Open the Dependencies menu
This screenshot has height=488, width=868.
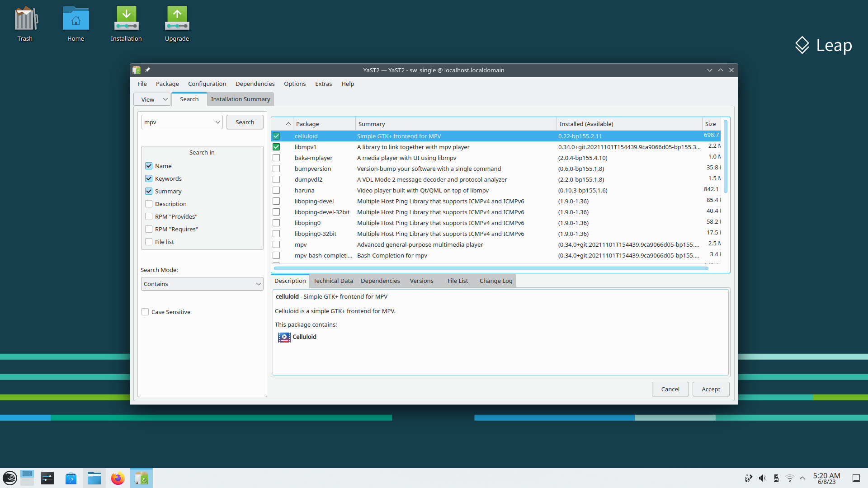pyautogui.click(x=255, y=84)
